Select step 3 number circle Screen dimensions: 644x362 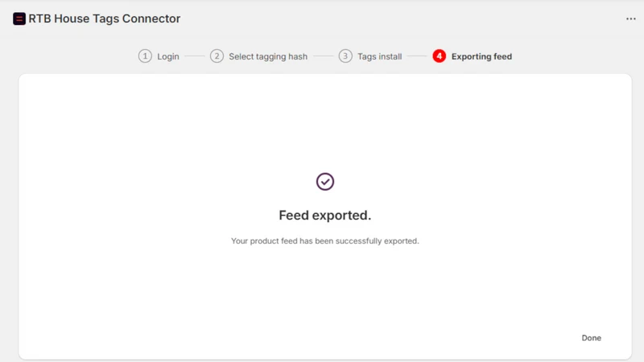point(345,56)
